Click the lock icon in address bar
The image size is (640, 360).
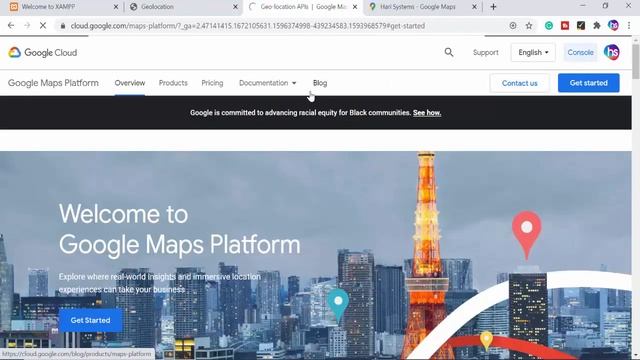(62, 26)
